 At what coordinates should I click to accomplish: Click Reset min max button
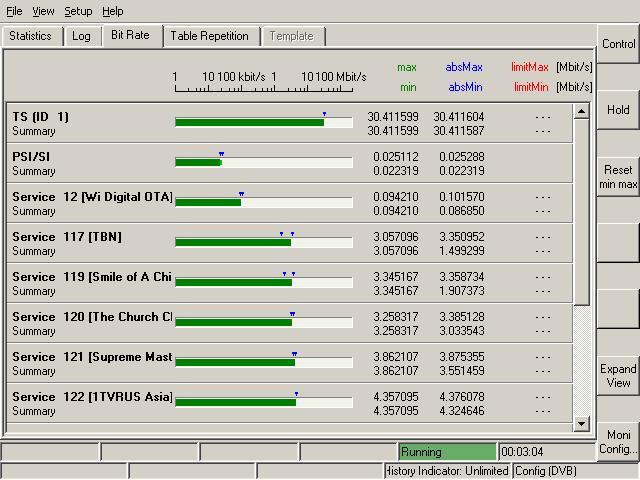point(618,177)
